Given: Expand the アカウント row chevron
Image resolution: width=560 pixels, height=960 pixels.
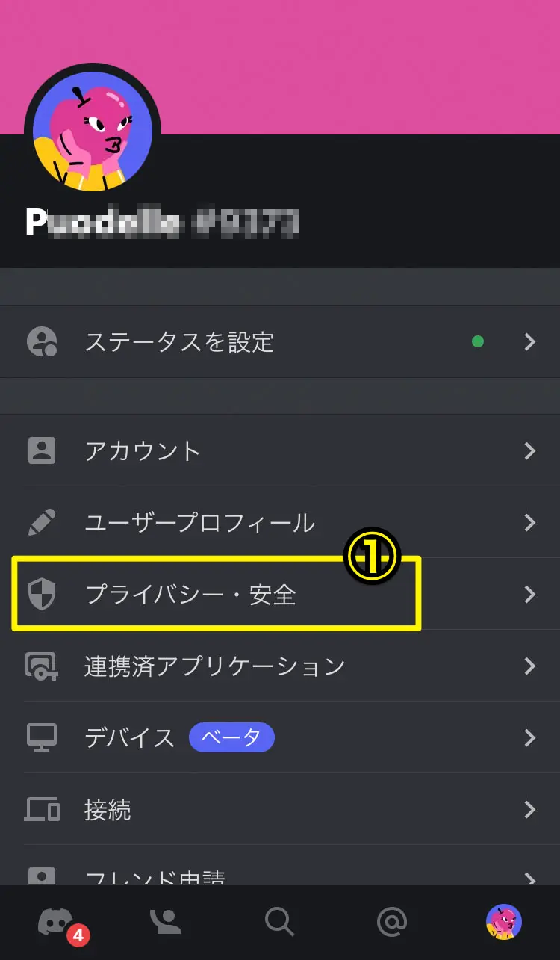Looking at the screenshot, I should point(530,450).
